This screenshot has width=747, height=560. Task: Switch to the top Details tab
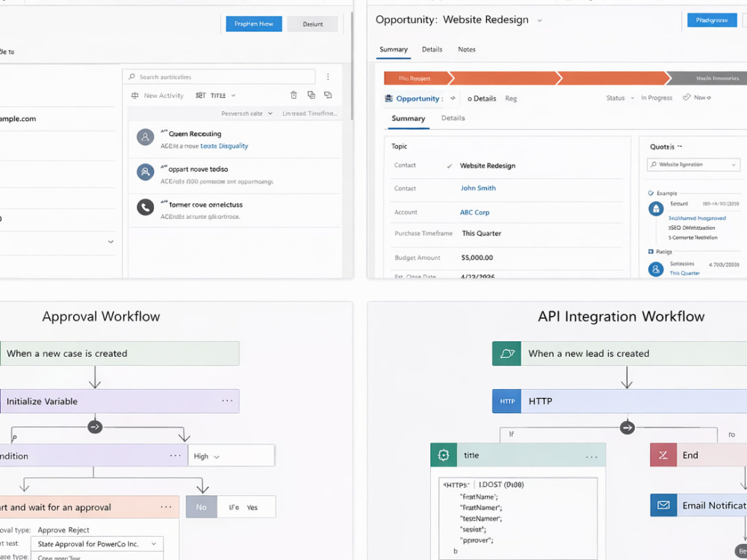pos(432,49)
